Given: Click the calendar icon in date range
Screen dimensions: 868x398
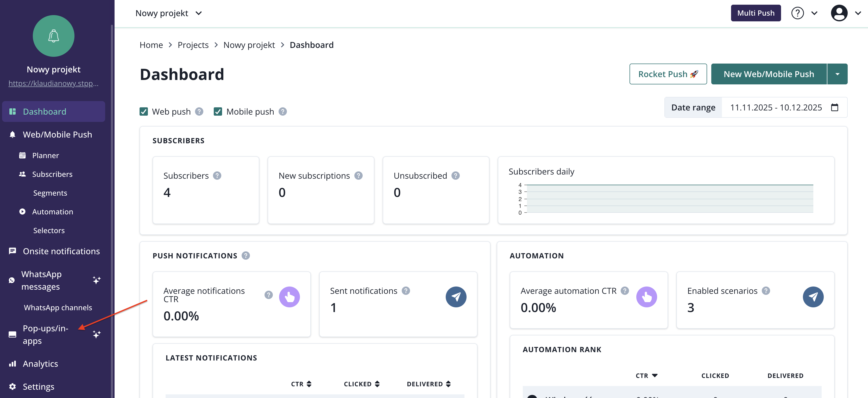Looking at the screenshot, I should point(835,108).
